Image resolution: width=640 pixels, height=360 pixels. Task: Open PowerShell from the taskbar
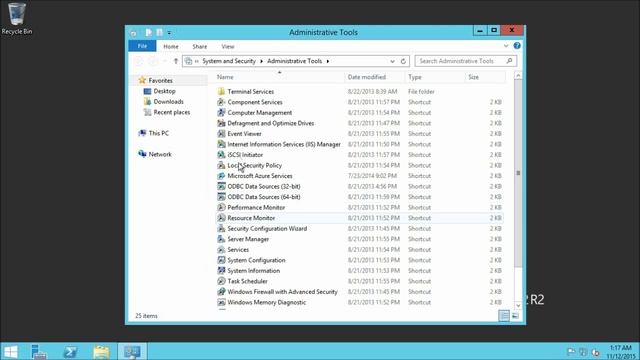point(70,351)
